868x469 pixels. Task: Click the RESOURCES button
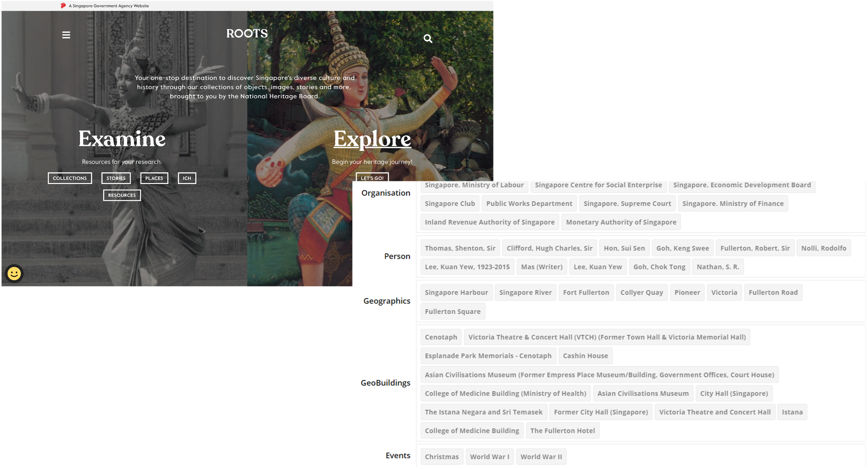(122, 195)
